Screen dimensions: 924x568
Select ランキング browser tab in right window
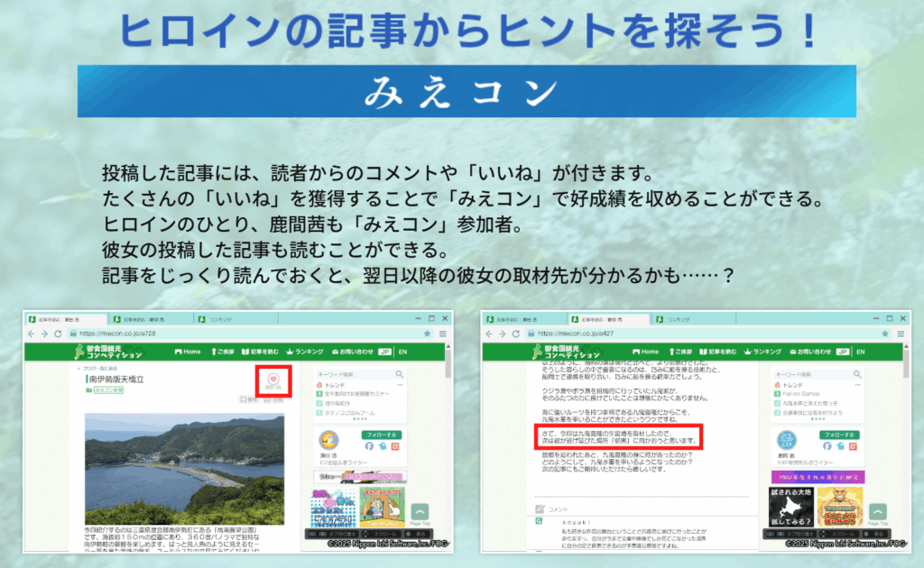pos(695,319)
